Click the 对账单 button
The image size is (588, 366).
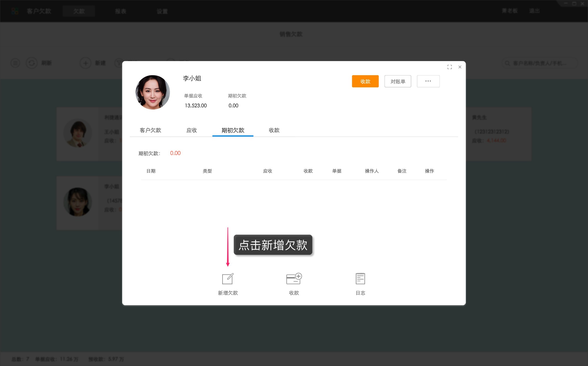click(397, 81)
